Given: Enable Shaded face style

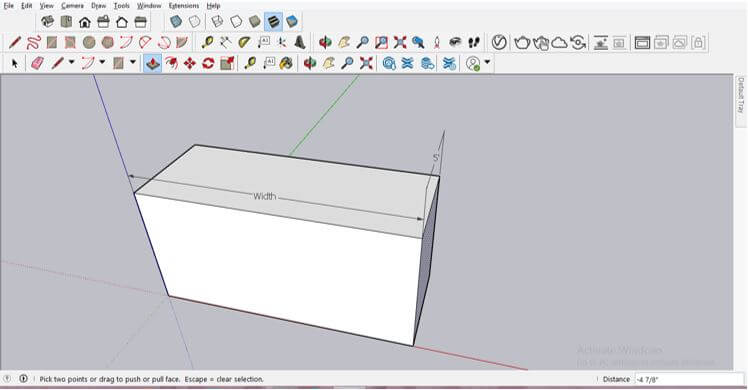Looking at the screenshot, I should pos(255,21).
